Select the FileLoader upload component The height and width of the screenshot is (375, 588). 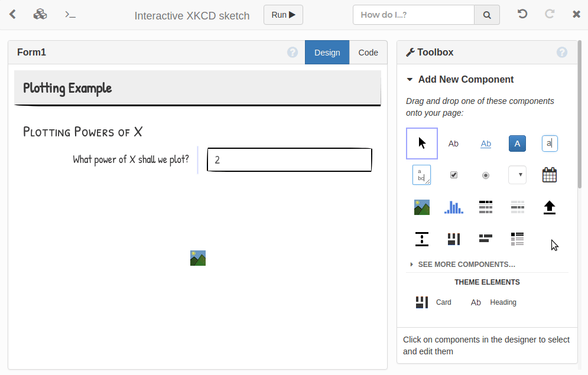(x=549, y=207)
